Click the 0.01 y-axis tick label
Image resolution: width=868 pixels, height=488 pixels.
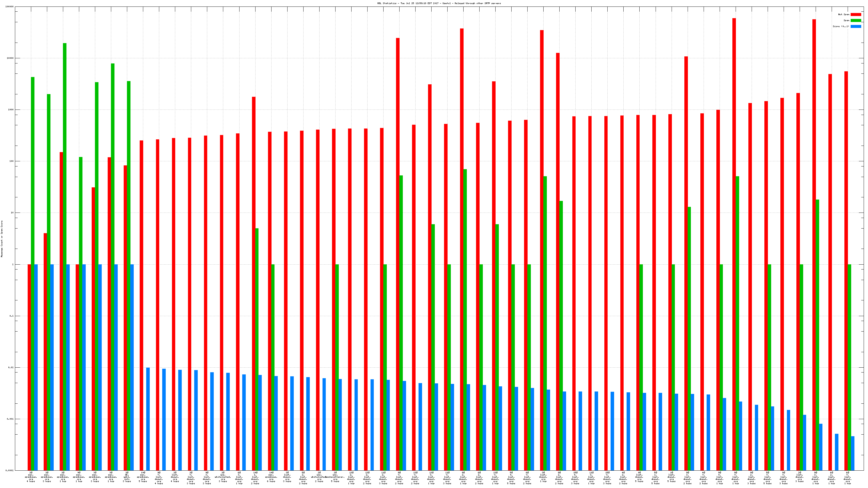click(11, 367)
